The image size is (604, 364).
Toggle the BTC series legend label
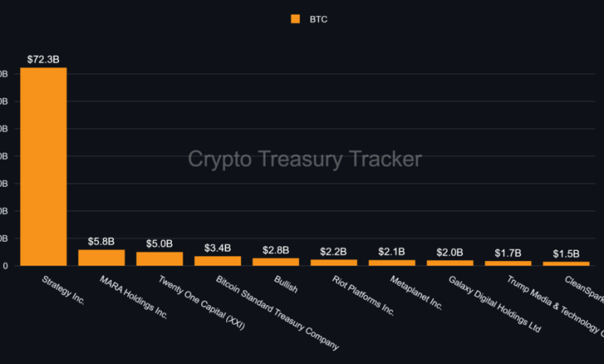[317, 19]
